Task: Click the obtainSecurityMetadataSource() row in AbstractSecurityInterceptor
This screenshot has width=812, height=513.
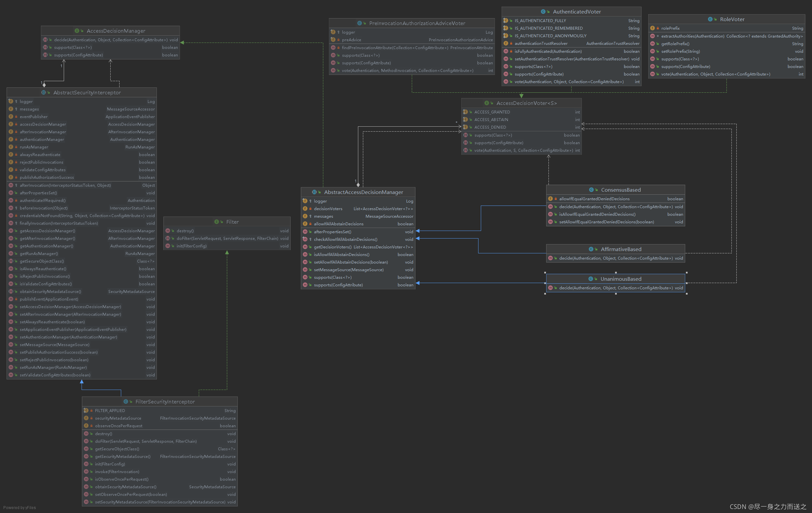Action: 82,291
